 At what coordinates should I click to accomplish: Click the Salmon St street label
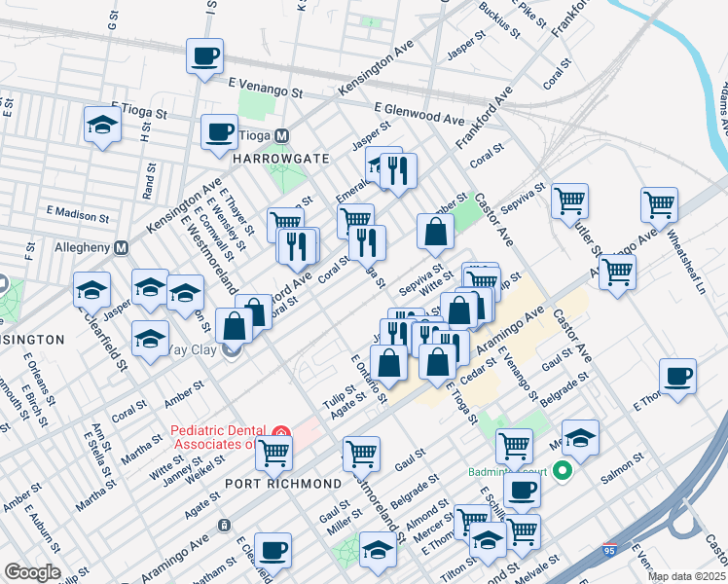[622, 468]
